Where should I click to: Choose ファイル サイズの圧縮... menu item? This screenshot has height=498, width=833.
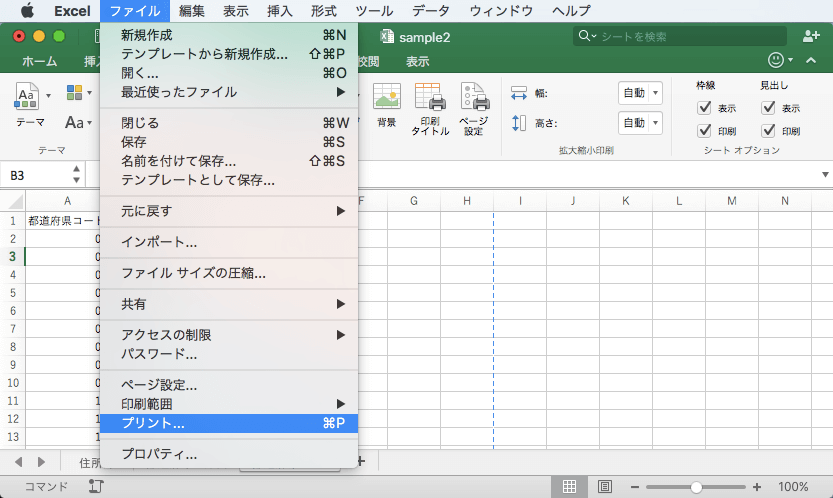[229, 273]
